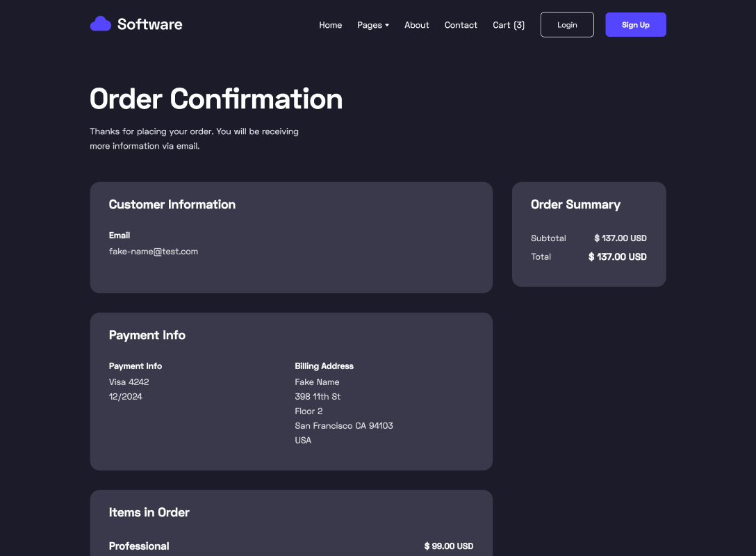This screenshot has height=556, width=756.
Task: Go to the Home page
Action: (330, 24)
